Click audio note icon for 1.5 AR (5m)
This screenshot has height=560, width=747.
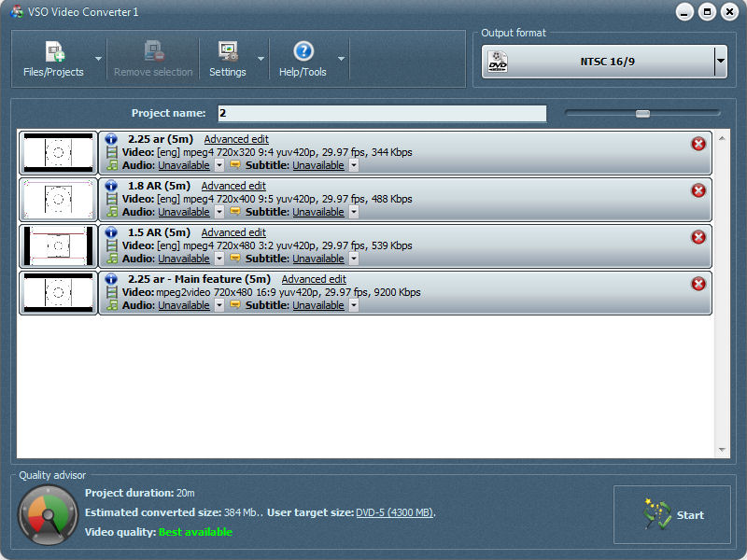point(112,259)
